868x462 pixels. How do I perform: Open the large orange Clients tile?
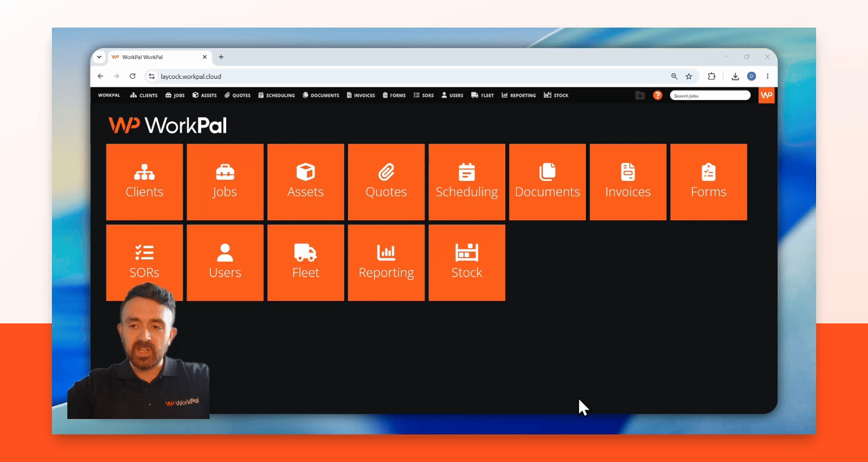pos(144,182)
